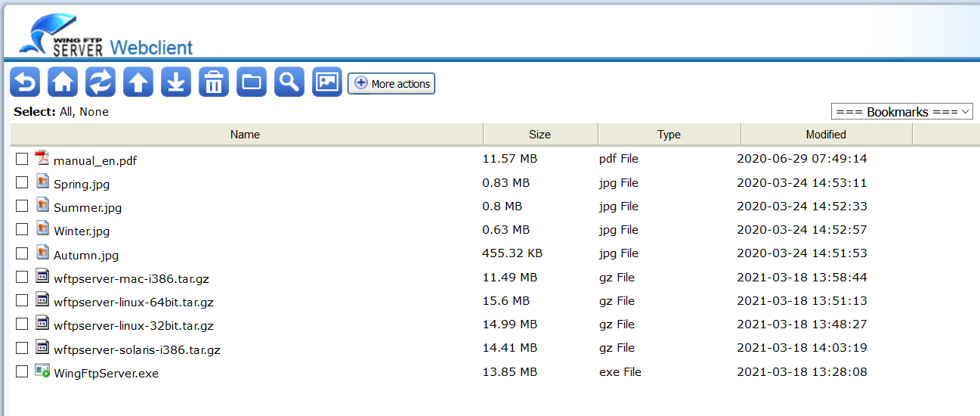Image resolution: width=980 pixels, height=416 pixels.
Task: Switch to thumbnail picture view icon
Action: [x=327, y=82]
